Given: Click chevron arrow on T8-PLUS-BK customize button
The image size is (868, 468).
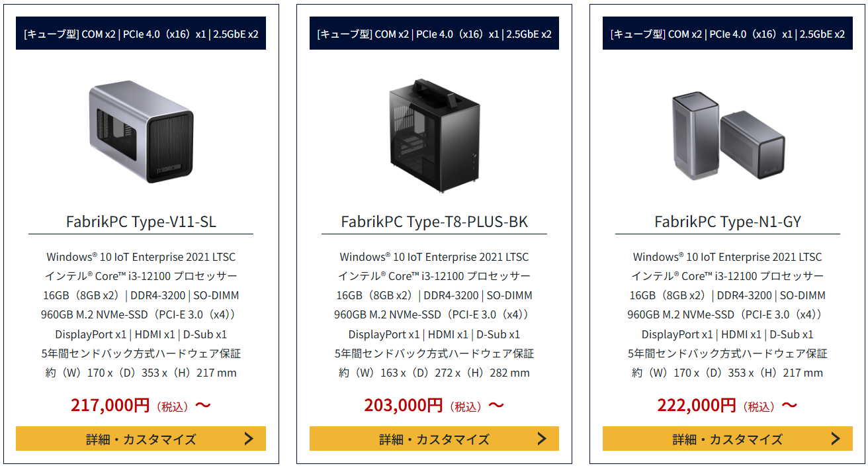Looking at the screenshot, I should (x=542, y=438).
